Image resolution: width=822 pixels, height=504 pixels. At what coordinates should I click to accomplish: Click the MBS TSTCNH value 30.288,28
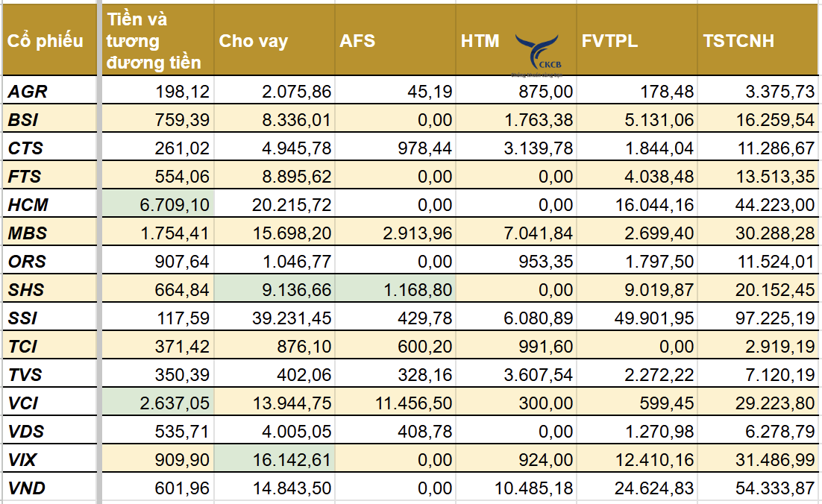point(759,233)
